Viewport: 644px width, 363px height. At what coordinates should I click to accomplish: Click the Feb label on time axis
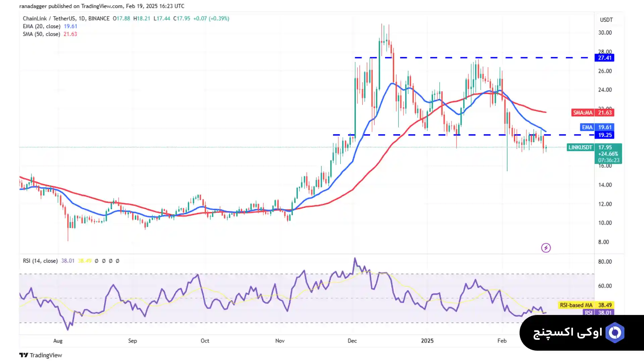[502, 341]
